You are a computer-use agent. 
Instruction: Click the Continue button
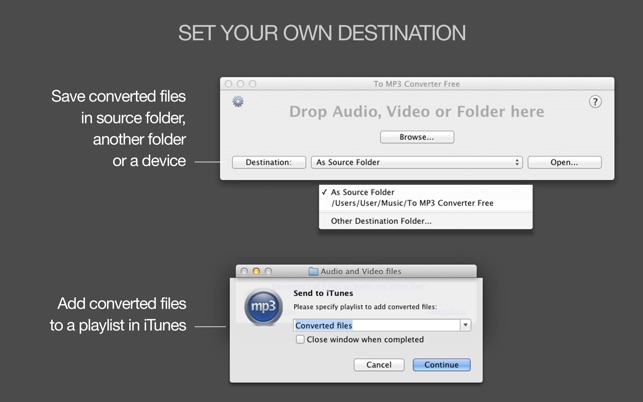coord(442,365)
